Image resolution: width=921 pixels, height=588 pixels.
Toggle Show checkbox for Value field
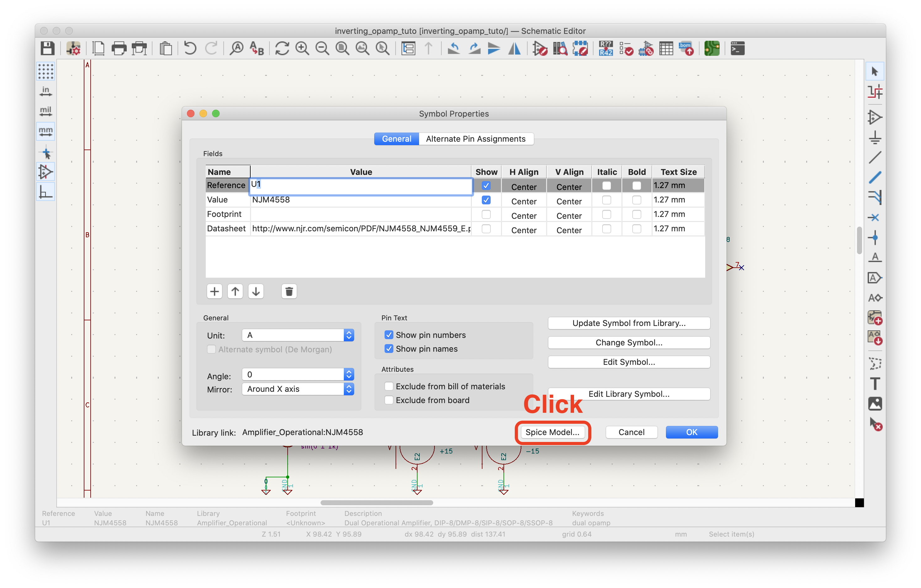tap(486, 200)
